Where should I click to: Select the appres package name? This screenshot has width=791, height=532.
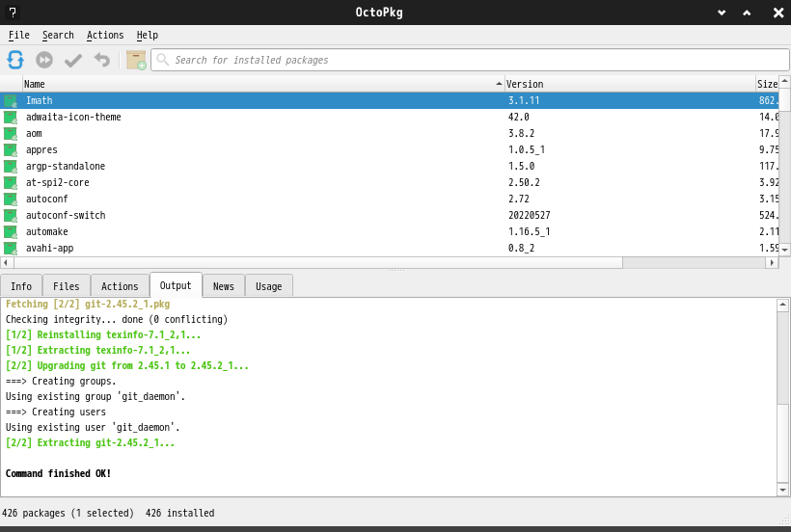[41, 150]
